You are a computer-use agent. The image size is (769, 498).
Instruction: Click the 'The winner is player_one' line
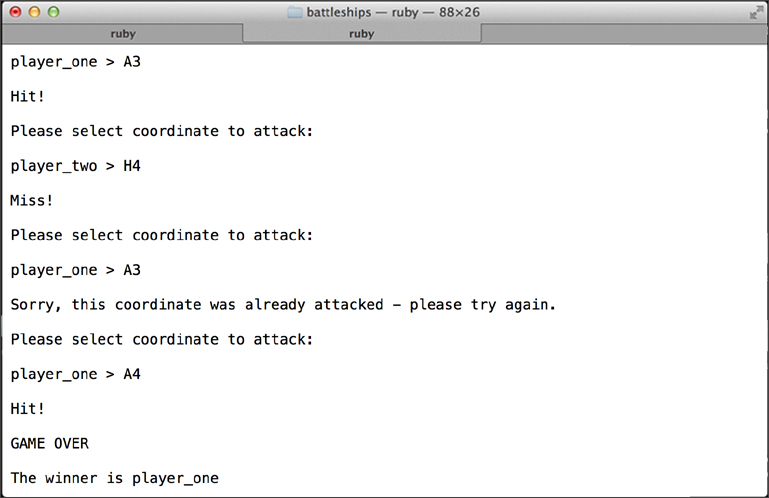pyautogui.click(x=115, y=478)
